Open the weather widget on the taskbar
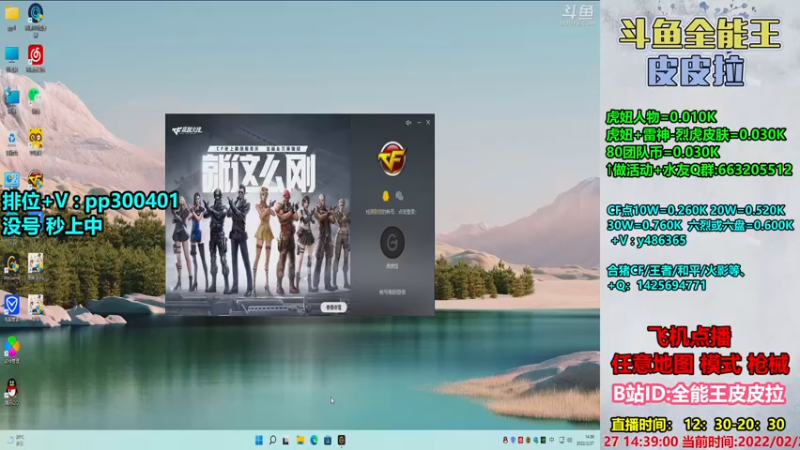 point(15,440)
